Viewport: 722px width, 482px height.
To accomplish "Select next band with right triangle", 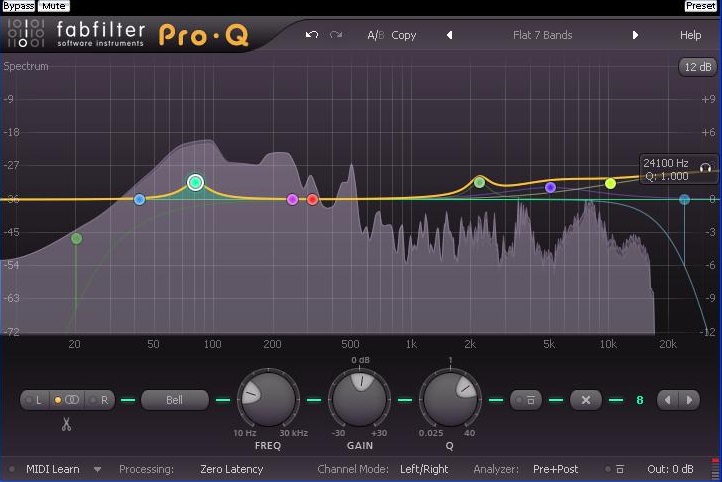I will pyautogui.click(x=689, y=400).
